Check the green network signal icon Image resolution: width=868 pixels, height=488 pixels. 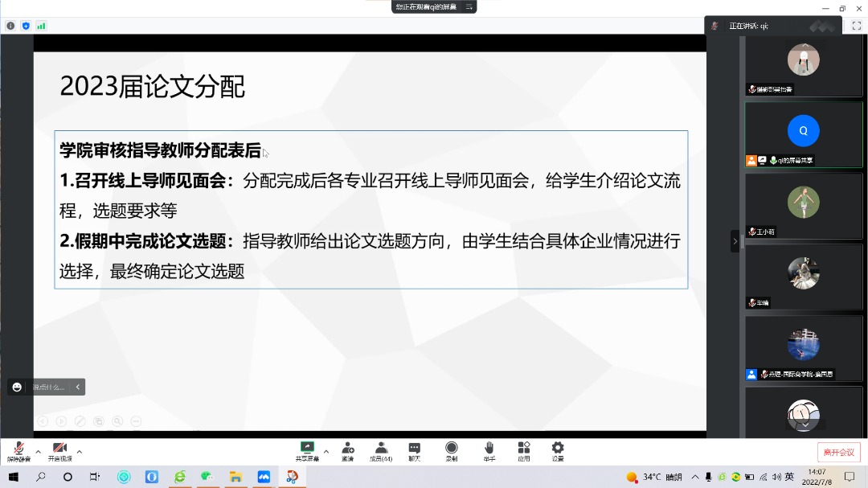(x=41, y=26)
